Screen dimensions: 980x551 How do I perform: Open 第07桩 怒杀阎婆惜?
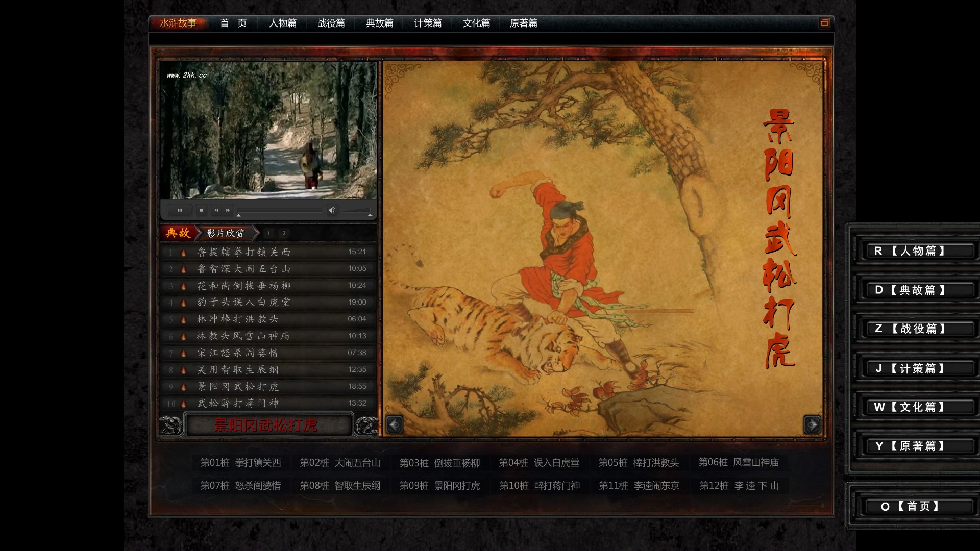240,486
